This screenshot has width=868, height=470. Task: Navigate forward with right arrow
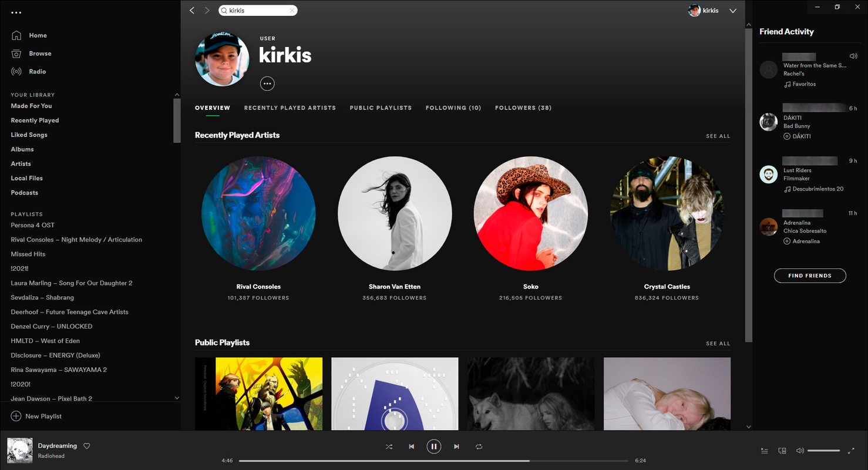207,11
